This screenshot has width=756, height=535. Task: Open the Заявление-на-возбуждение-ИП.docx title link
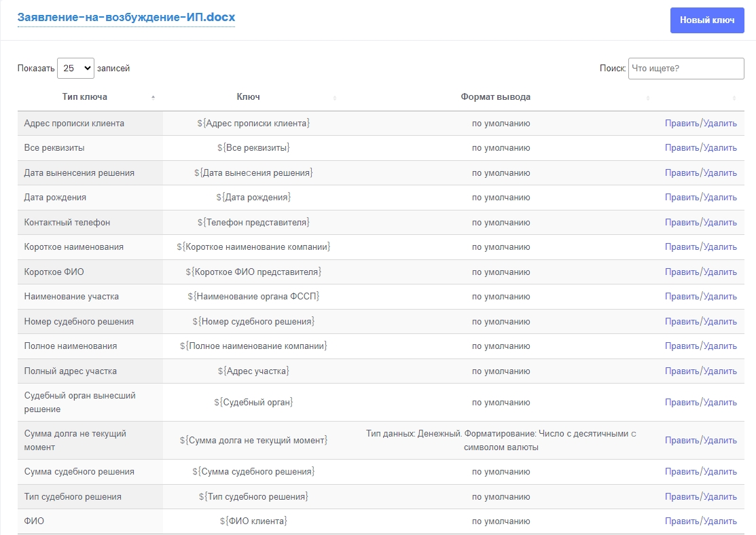pos(126,17)
